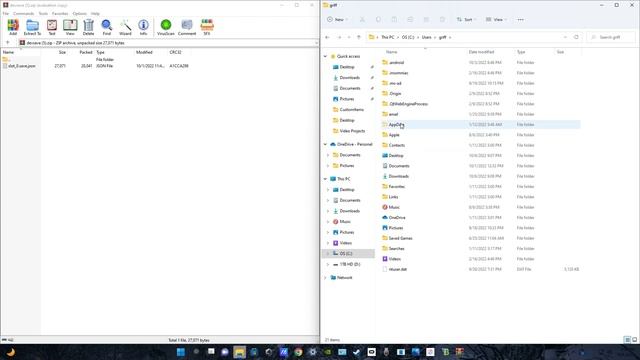
Task: Click OS (C:) in Explorer address breadcrumb
Action: (408, 37)
